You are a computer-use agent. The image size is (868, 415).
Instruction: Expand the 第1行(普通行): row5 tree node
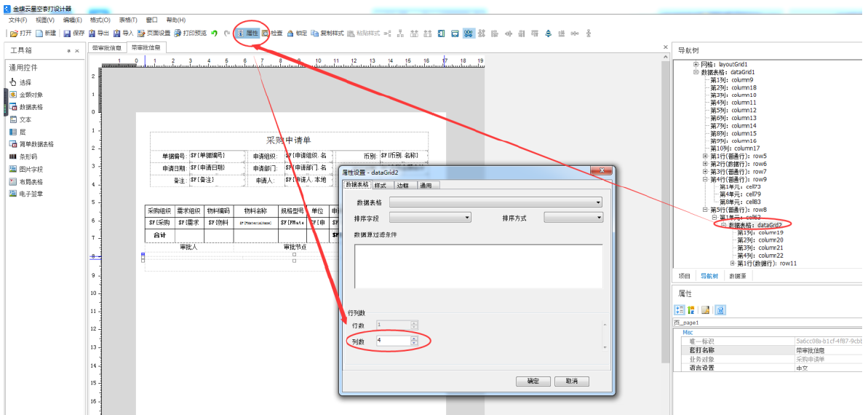coord(705,156)
